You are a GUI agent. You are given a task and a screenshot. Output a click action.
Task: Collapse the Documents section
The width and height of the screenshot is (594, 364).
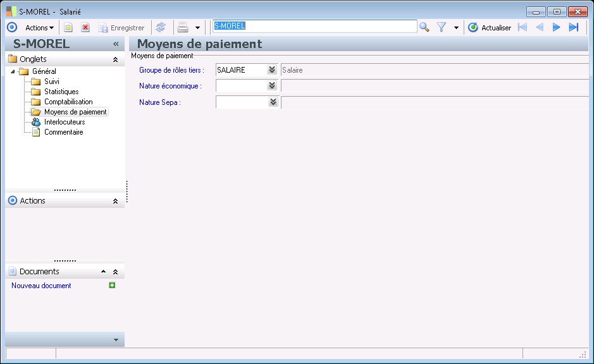pyautogui.click(x=116, y=272)
